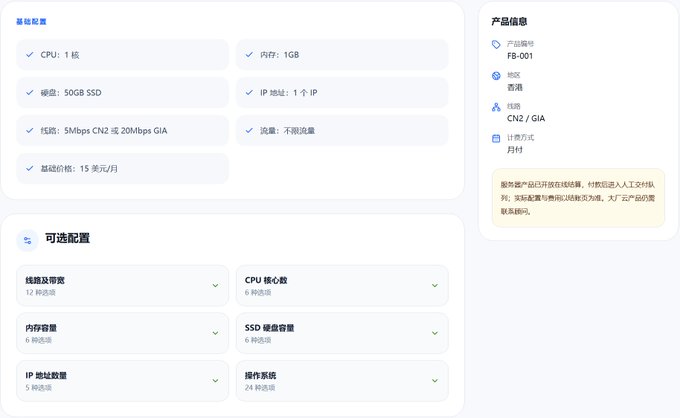Screen dimensions: 680x418
Task: Click the product number tag icon
Action: 496,44
